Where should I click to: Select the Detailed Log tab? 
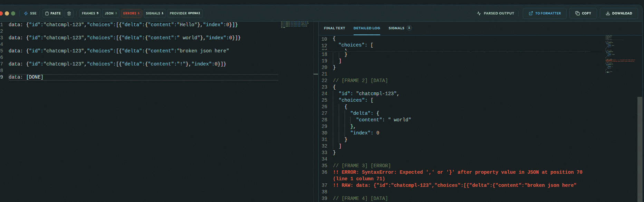[367, 28]
